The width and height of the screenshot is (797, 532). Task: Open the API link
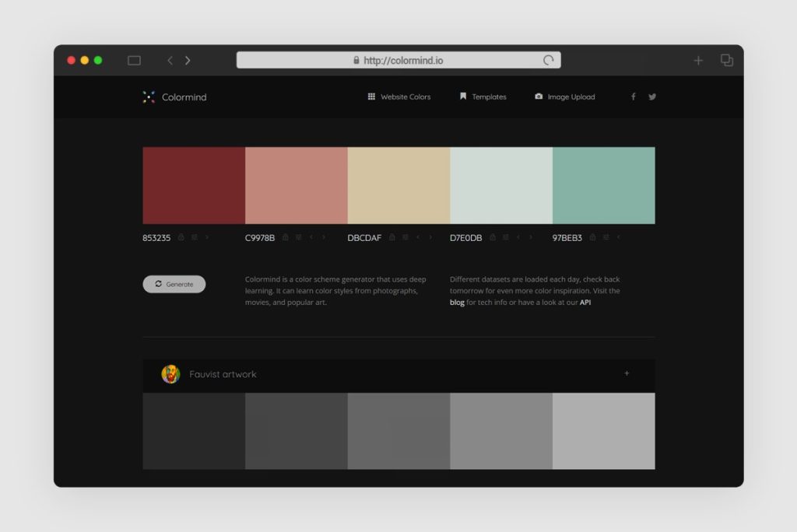tap(585, 303)
